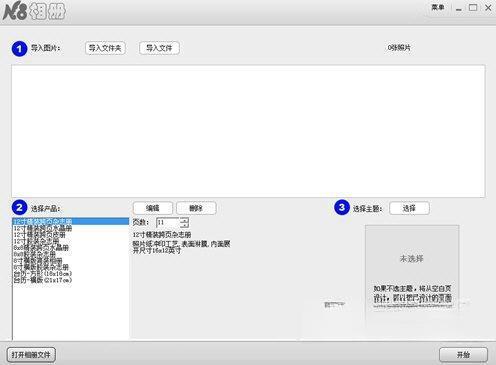The image size is (496, 365).
Task: Click into the 页数 page count field
Action: click(x=168, y=222)
